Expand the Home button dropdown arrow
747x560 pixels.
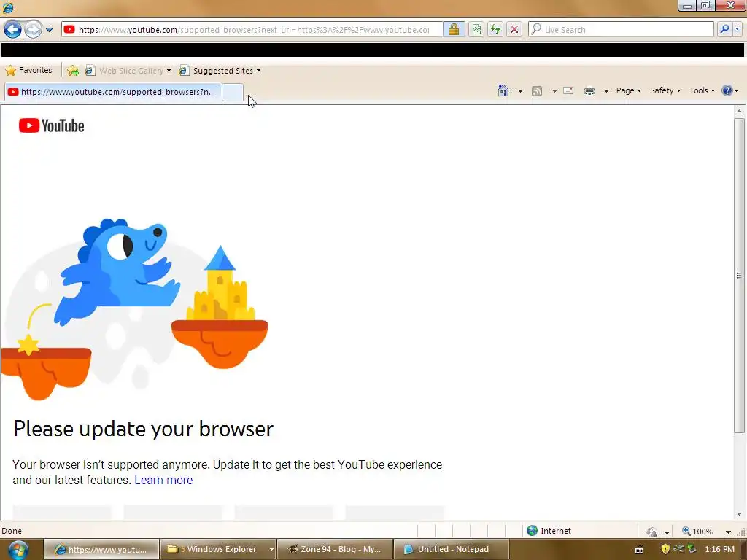click(x=520, y=90)
